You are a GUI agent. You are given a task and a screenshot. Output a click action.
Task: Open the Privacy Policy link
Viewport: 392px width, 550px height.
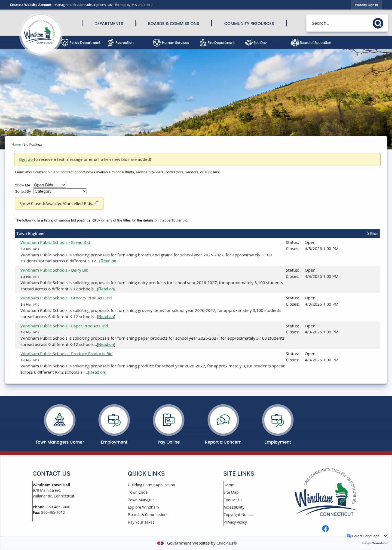(x=235, y=522)
